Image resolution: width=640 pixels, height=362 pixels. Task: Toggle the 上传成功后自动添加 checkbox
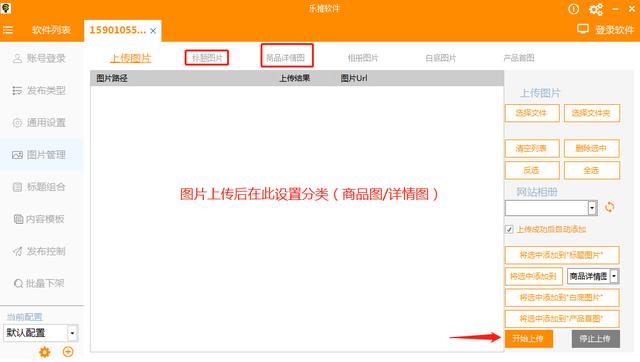coord(509,229)
